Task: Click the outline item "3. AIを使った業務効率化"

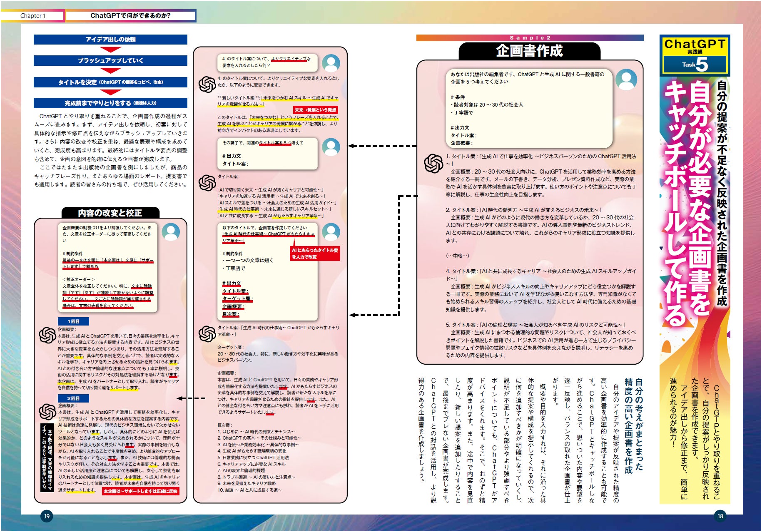Action: click(x=258, y=445)
